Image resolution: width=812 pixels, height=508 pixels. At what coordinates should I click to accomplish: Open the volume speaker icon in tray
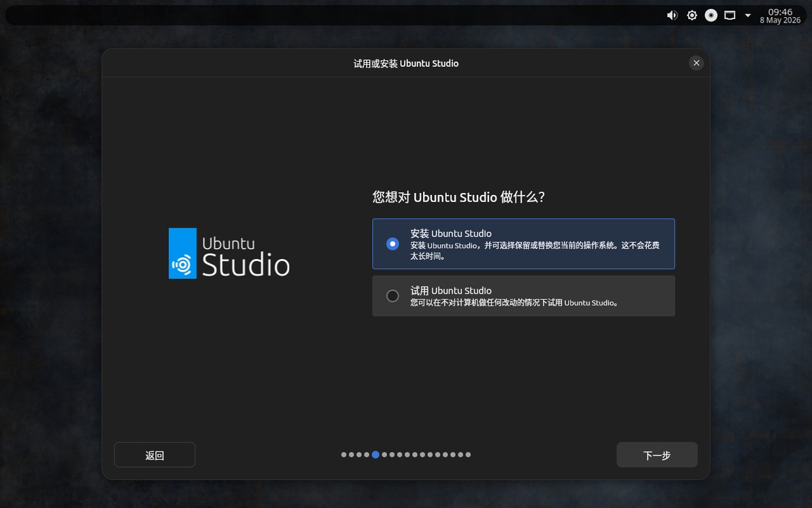tap(672, 15)
